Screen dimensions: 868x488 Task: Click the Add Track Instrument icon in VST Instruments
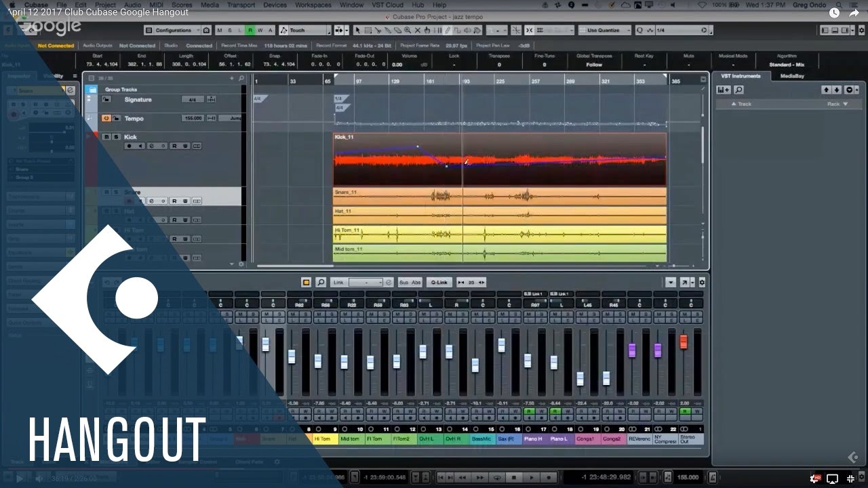724,89
